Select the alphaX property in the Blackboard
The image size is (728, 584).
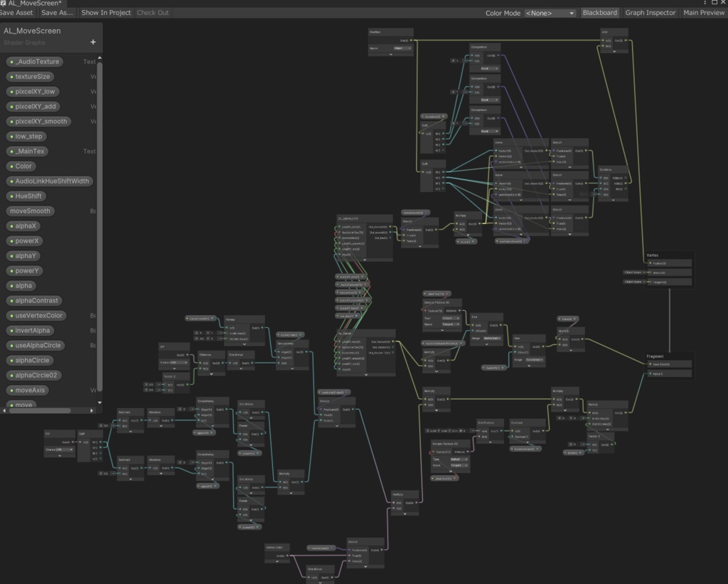(23, 225)
